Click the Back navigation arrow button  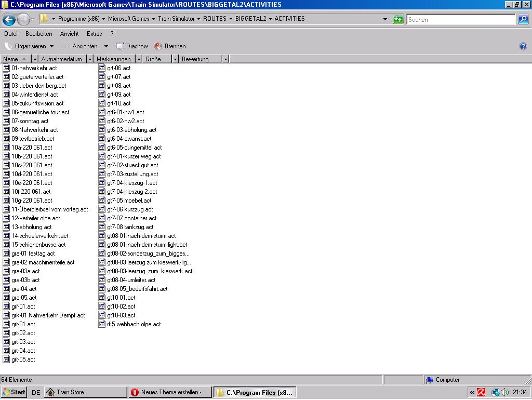tap(9, 20)
